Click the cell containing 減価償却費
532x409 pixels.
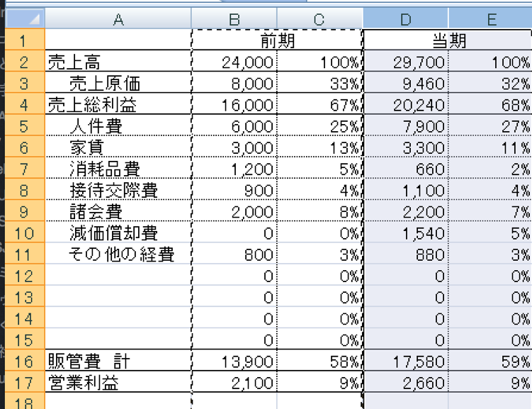[x=118, y=233]
